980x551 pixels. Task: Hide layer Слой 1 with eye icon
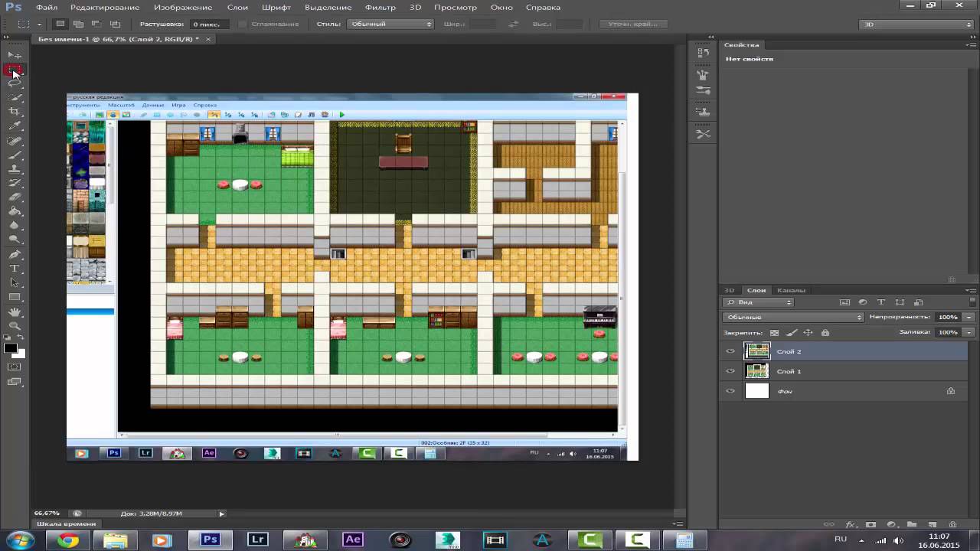click(x=730, y=371)
